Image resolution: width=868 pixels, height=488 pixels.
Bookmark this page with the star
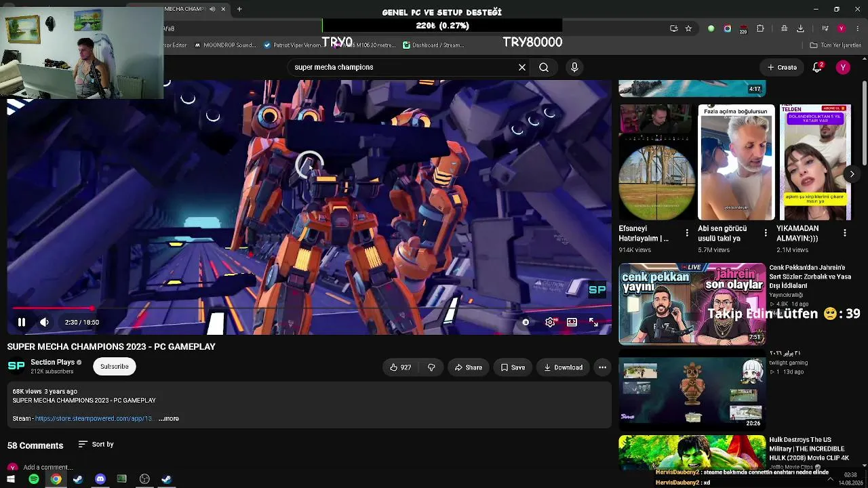(x=688, y=28)
